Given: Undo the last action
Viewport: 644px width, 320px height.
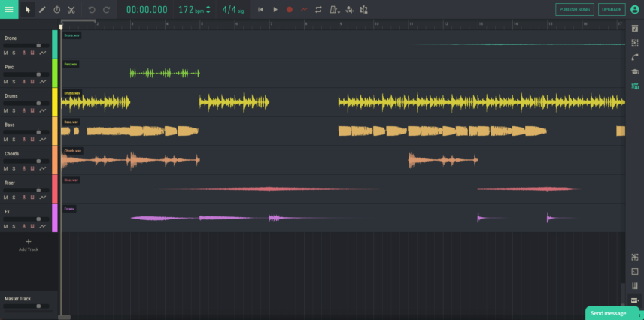Looking at the screenshot, I should click(x=92, y=10).
